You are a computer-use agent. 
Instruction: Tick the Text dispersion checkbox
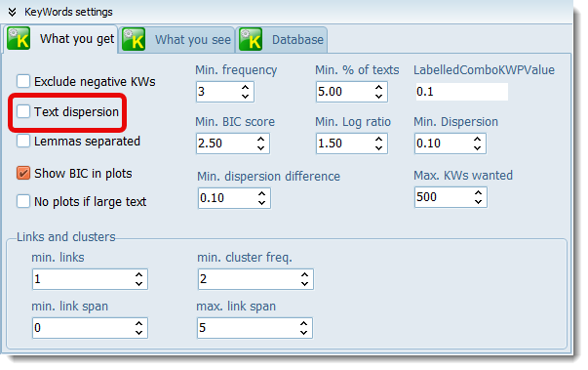click(x=23, y=111)
